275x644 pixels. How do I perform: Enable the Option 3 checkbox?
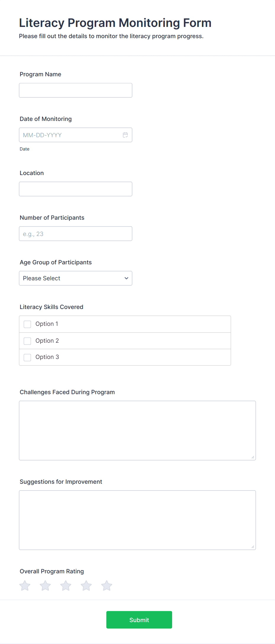27,357
